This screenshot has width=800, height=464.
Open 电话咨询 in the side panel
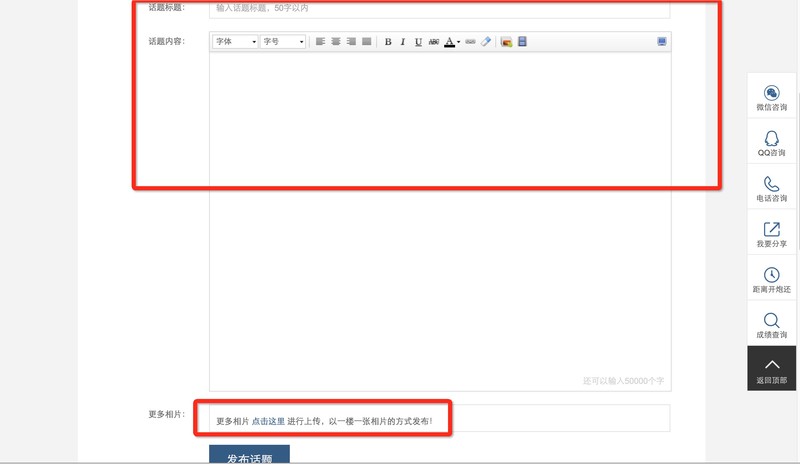point(771,189)
